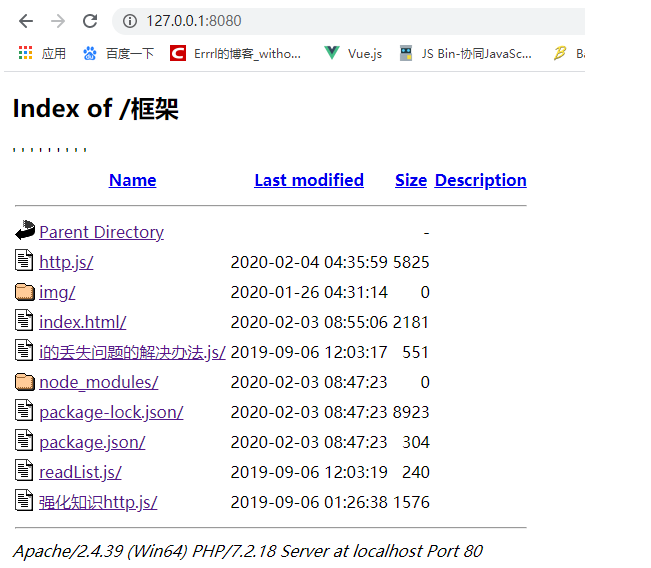The height and width of the screenshot is (568, 651).
Task: Click file icon next to package.json/
Action: (24, 440)
